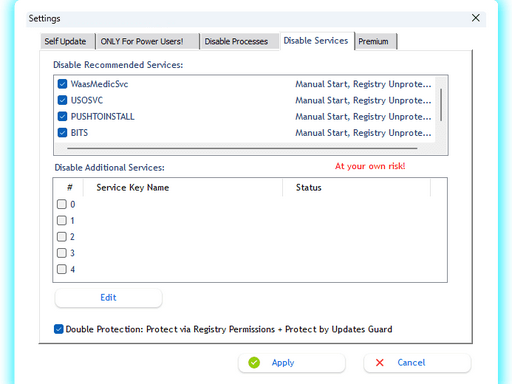Uncheck the USOSVC service checkbox
Viewport: 512px width, 384px height.
coord(62,100)
